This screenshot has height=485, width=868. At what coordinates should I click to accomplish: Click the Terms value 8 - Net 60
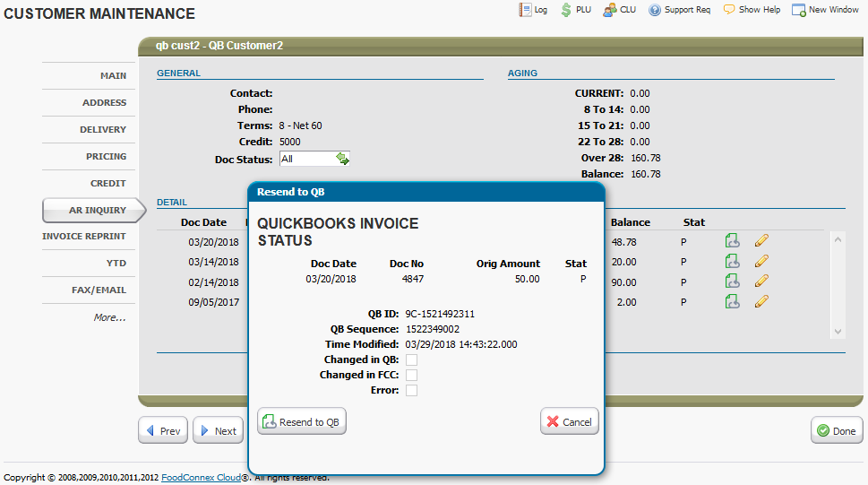coord(301,126)
